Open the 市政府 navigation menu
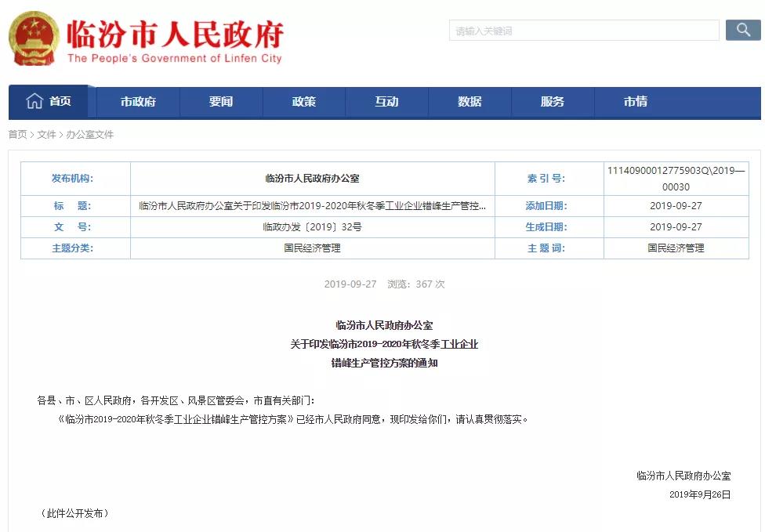 pos(138,102)
